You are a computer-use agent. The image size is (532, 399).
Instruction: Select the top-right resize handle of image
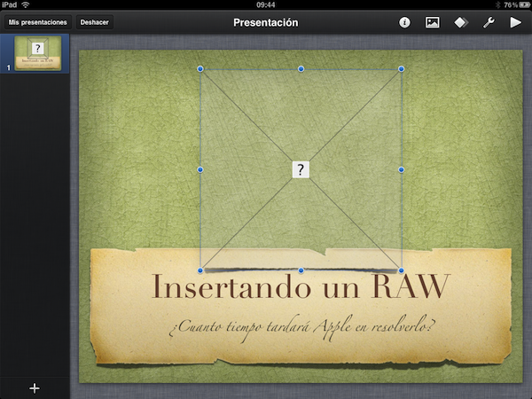click(401, 69)
